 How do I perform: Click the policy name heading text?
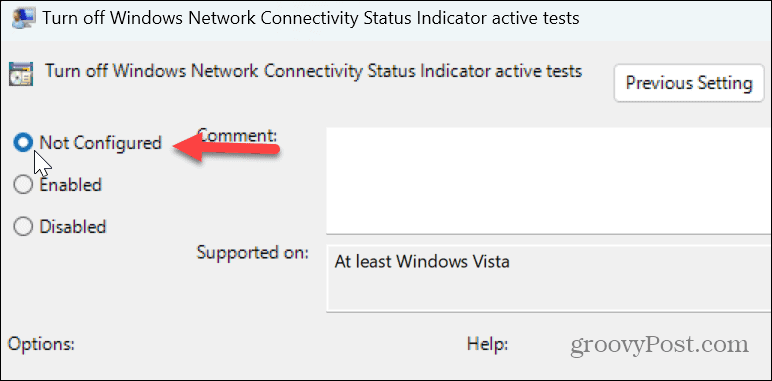click(x=314, y=71)
